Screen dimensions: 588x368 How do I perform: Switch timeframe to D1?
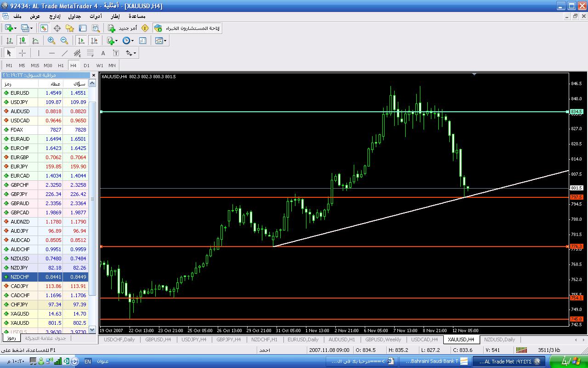pos(86,65)
